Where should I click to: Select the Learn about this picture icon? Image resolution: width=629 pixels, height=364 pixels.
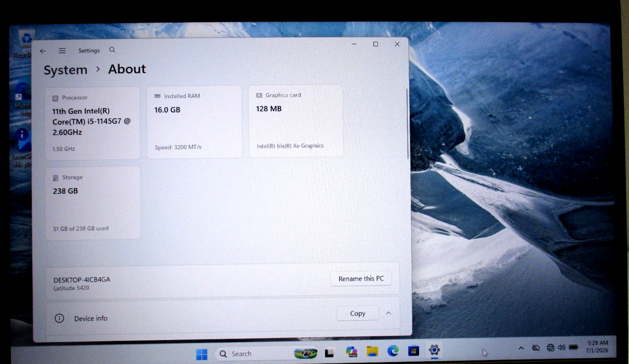22,147
